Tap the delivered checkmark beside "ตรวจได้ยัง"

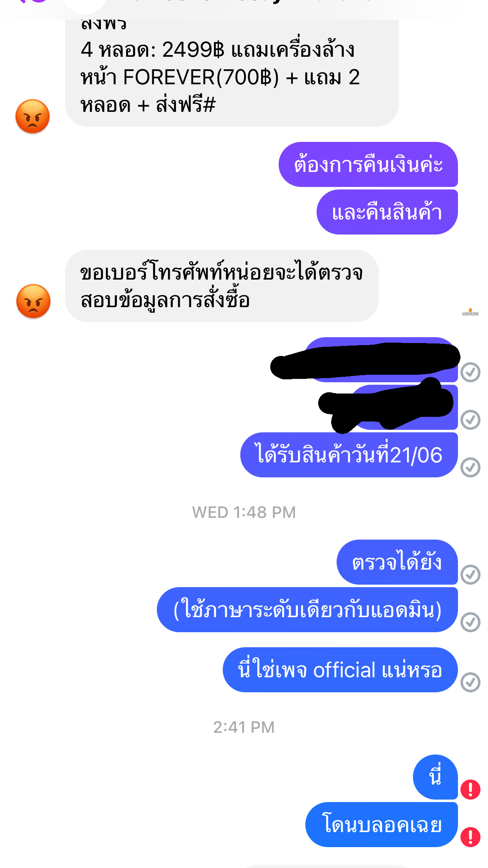[x=470, y=575]
